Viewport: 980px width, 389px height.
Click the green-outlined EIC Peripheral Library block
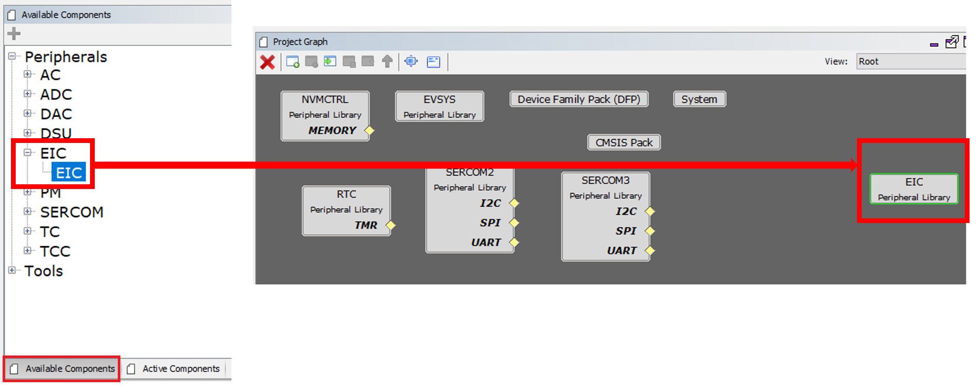914,189
